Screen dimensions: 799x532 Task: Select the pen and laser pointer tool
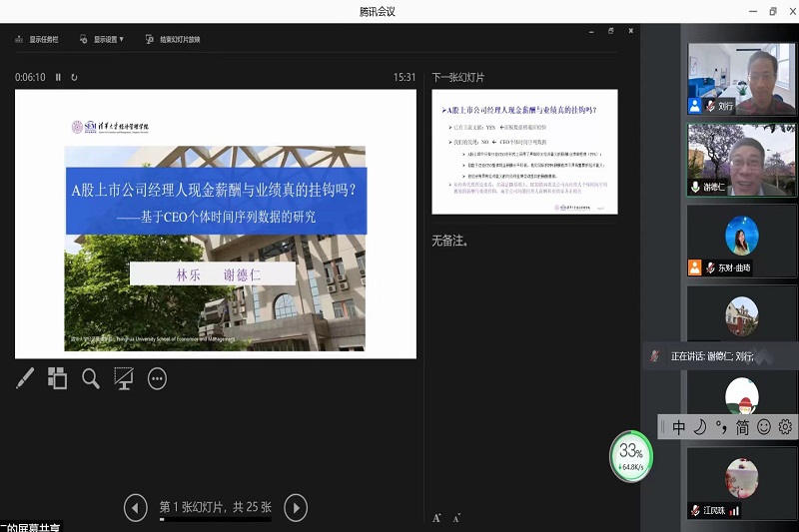(x=25, y=378)
